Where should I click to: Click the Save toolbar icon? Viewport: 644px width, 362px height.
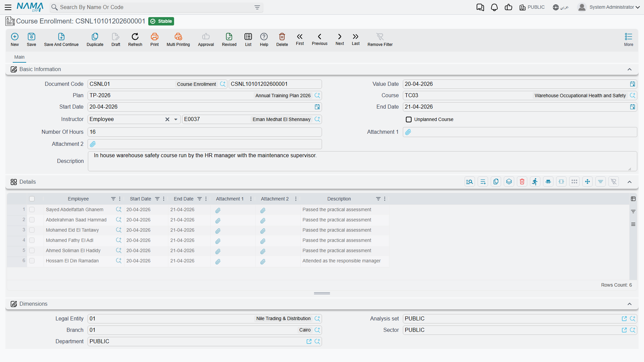click(x=32, y=40)
